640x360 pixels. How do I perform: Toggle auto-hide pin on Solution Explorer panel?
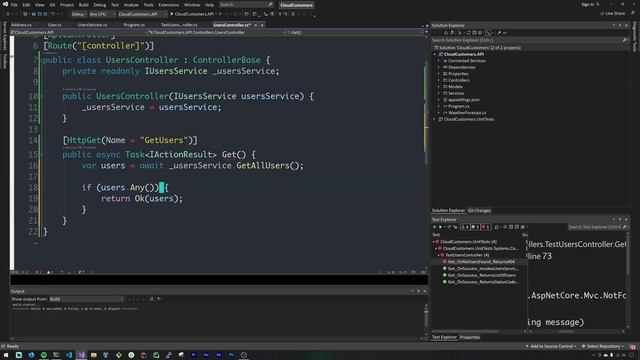(620, 25)
